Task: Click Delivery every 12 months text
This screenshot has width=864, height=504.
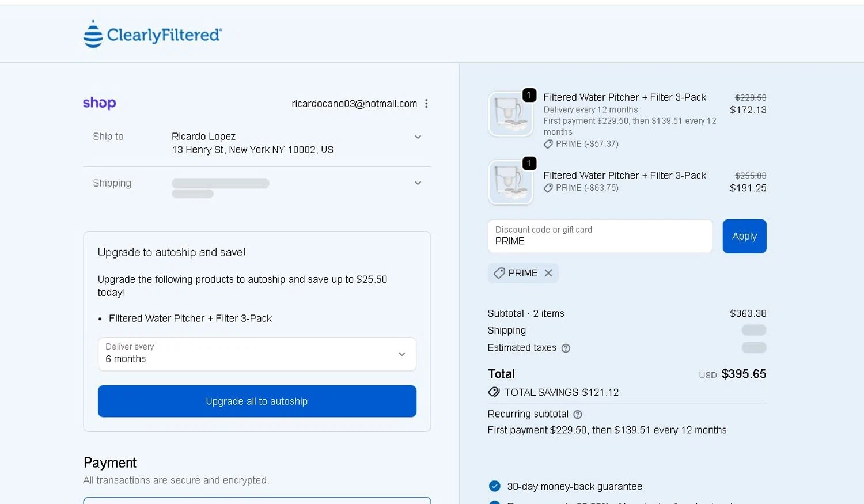Action: pyautogui.click(x=590, y=109)
